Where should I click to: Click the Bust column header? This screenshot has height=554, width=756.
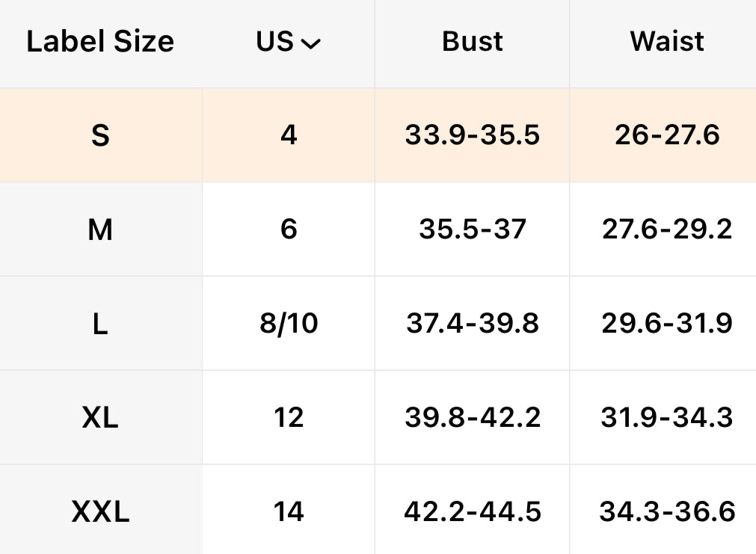pyautogui.click(x=473, y=43)
